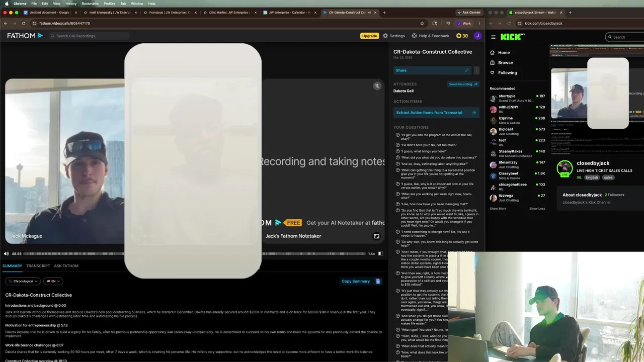Image resolution: width=644 pixels, height=362 pixels.
Task: Open the Bigloaaf recommended channel
Action: pyautogui.click(x=517, y=131)
